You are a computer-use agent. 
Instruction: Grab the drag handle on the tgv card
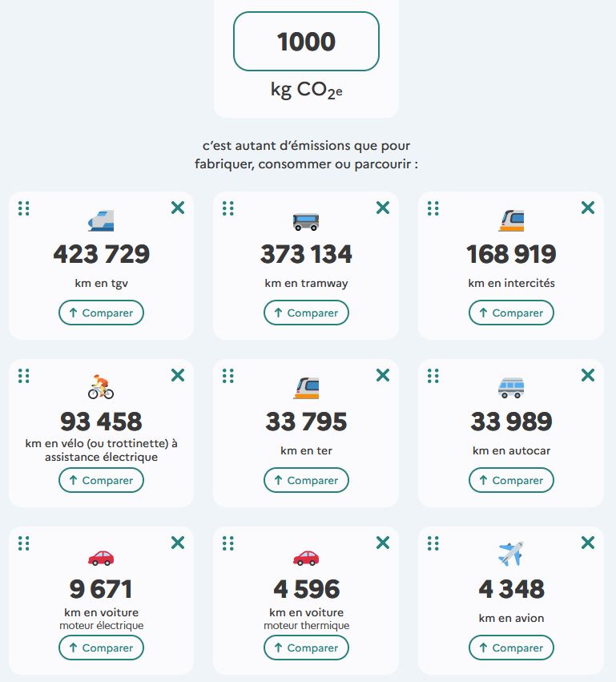24,208
